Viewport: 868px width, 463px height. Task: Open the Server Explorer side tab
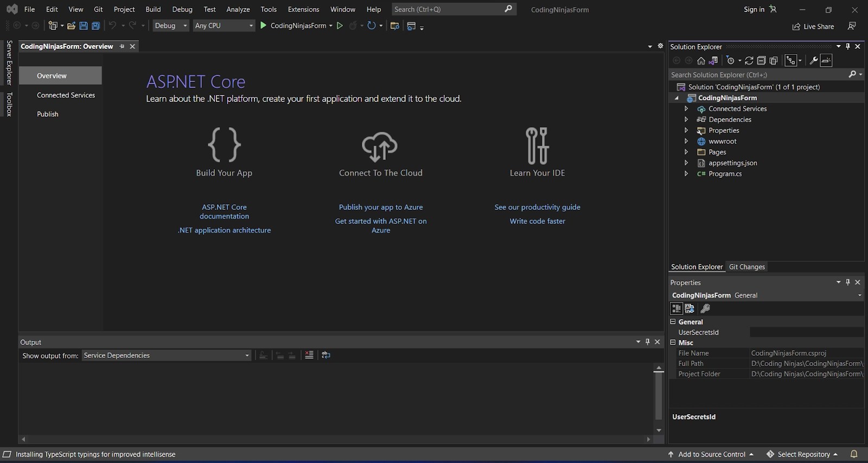9,62
